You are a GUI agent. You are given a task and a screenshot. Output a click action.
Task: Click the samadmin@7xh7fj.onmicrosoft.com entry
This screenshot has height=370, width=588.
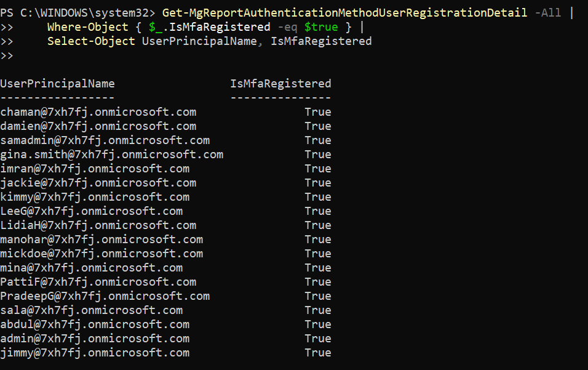tap(105, 140)
